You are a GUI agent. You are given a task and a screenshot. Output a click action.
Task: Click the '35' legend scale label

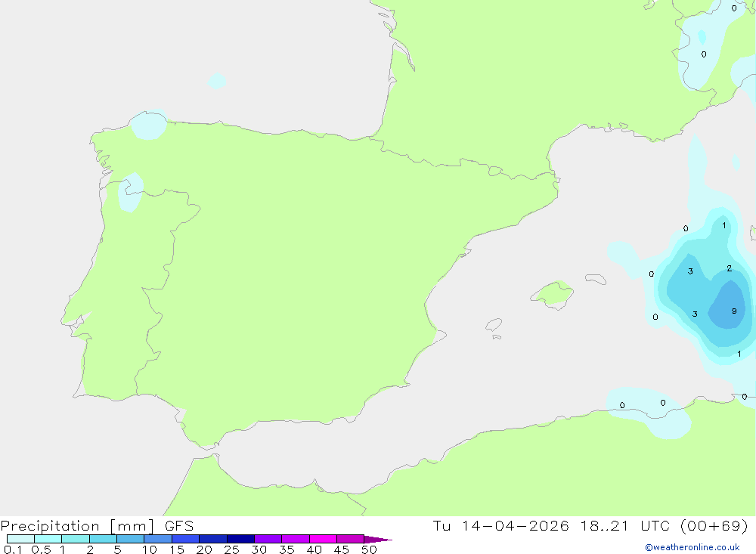[x=287, y=549]
